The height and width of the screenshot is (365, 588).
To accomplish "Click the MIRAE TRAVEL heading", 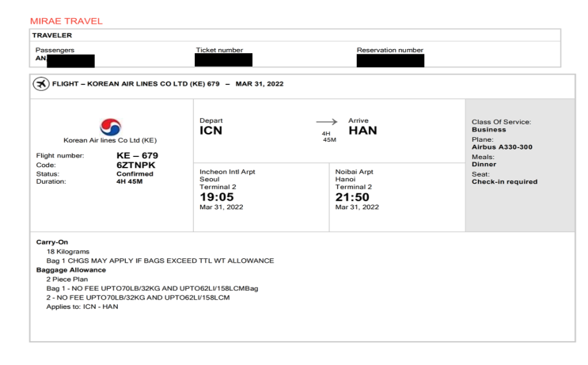I will [x=66, y=21].
